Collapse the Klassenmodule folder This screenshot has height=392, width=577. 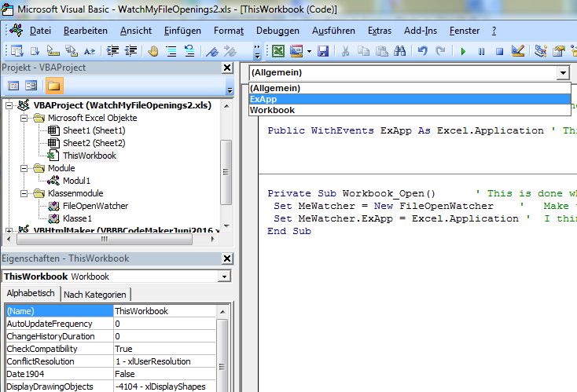tap(24, 194)
